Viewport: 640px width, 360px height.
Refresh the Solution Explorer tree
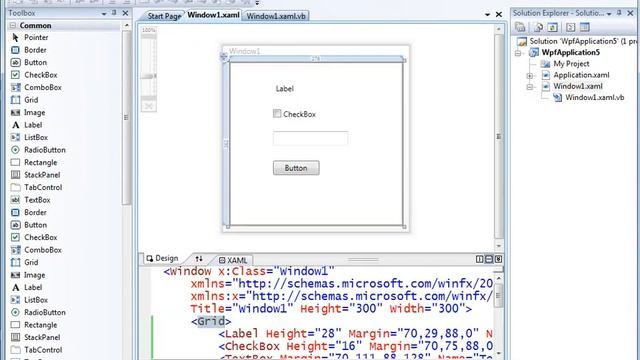coord(553,27)
